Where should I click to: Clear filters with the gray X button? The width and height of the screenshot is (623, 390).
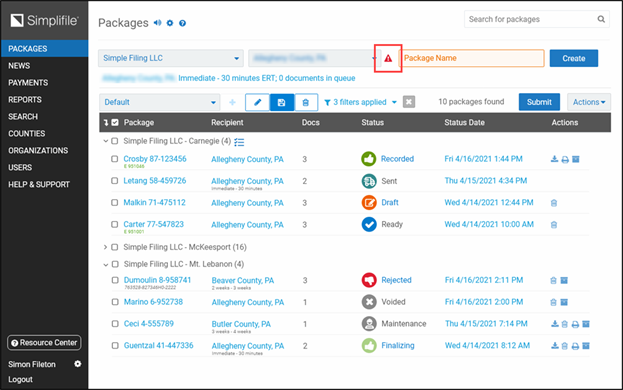click(x=409, y=102)
